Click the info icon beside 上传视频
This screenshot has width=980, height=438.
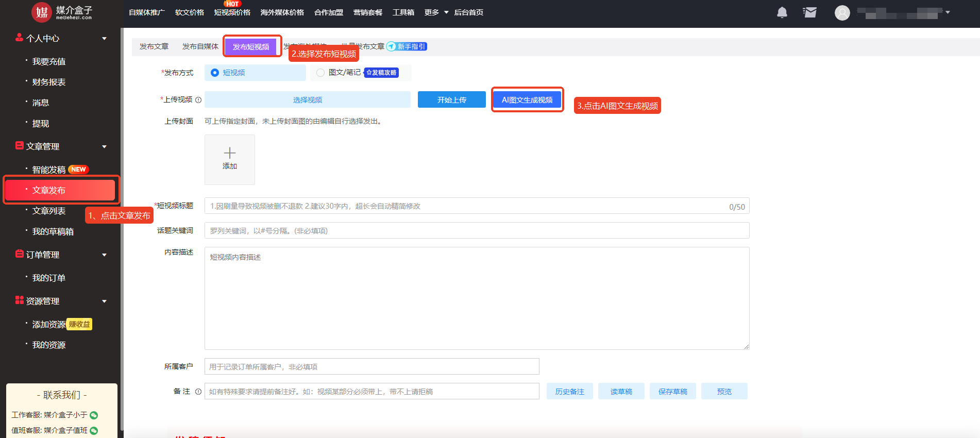point(198,100)
